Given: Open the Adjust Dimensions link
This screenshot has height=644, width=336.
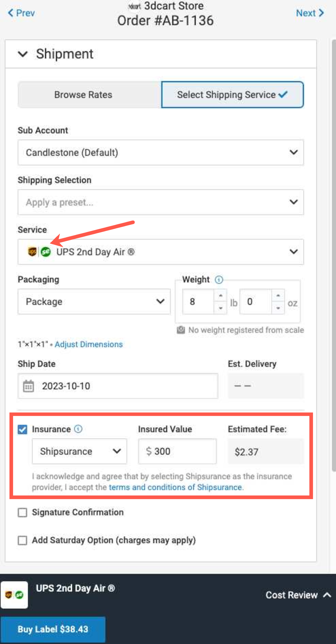Looking at the screenshot, I should (89, 344).
